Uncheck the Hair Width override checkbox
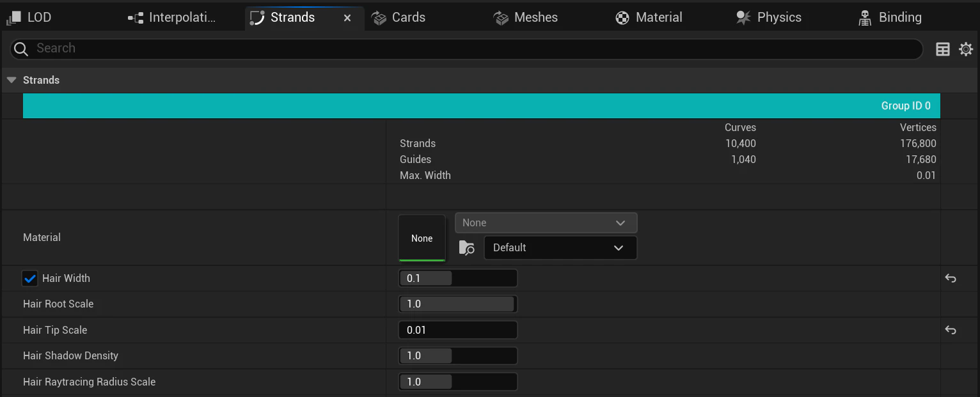 [x=30, y=279]
